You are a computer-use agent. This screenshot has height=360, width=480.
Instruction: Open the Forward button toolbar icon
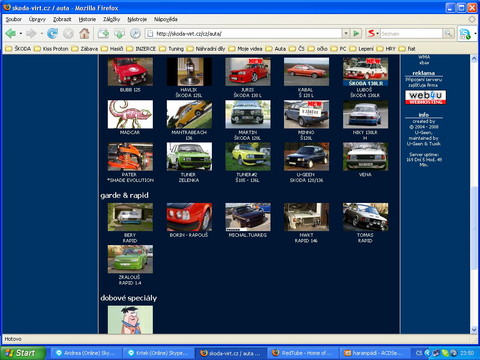[x=31, y=33]
